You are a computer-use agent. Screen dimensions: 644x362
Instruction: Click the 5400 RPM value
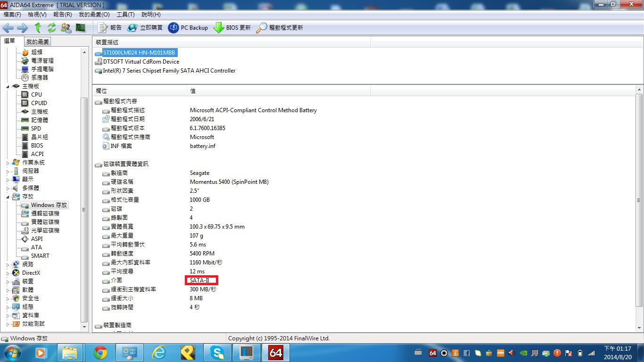click(202, 254)
